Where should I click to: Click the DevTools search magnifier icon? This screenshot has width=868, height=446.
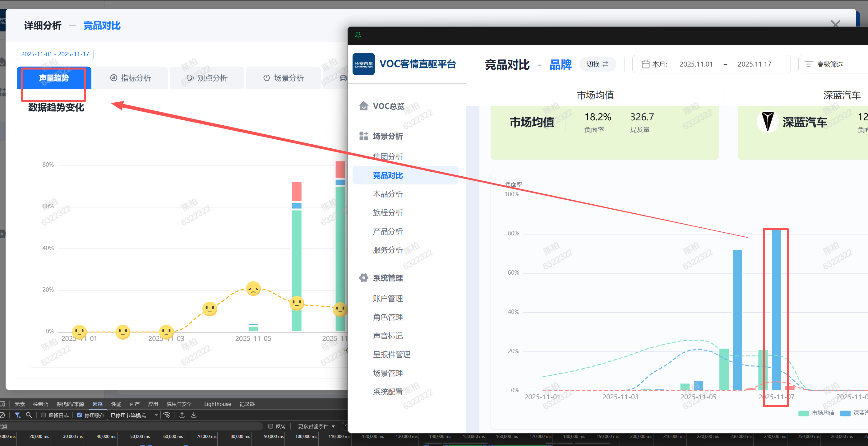tap(29, 415)
